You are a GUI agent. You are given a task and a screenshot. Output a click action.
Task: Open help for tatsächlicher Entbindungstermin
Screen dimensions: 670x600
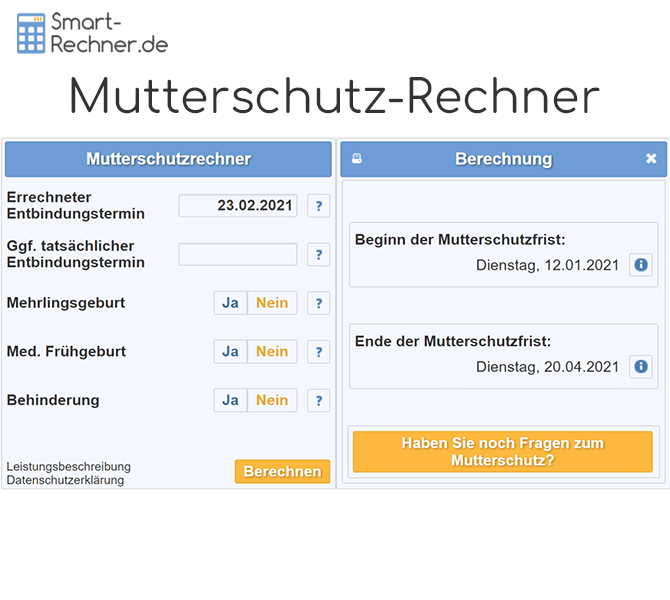318,255
